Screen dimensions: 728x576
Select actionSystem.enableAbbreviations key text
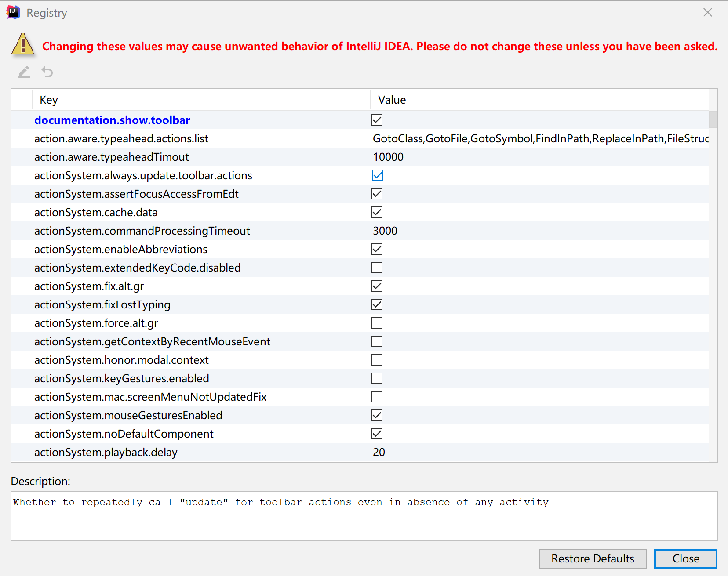[121, 249]
